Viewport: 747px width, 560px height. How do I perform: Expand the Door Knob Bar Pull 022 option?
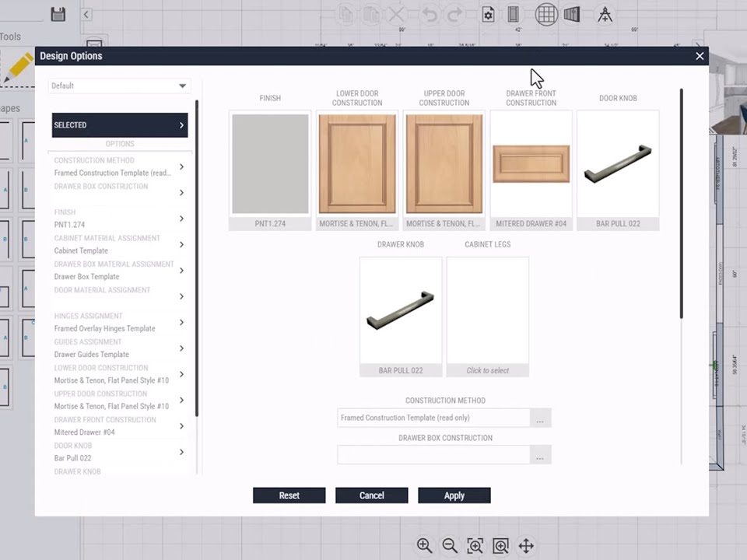point(181,452)
